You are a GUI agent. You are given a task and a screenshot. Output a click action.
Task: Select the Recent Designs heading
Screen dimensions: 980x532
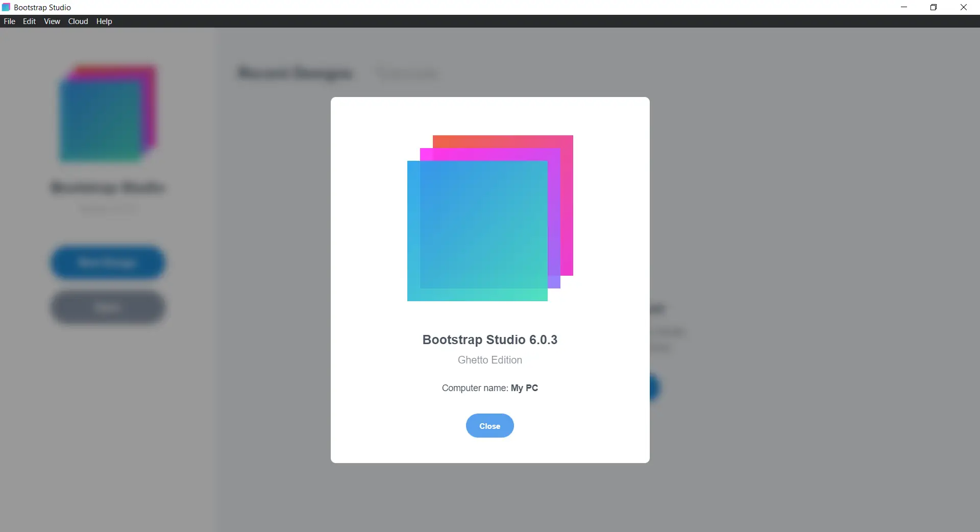[295, 74]
